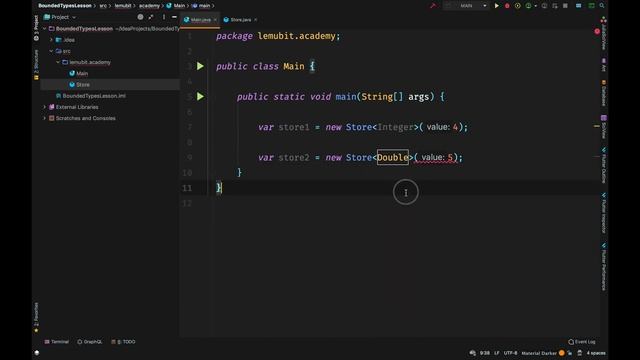Image resolution: width=640 pixels, height=360 pixels.
Task: Click BoundedTypesLesson breadcrumb in navigation bar
Action: tap(64, 6)
